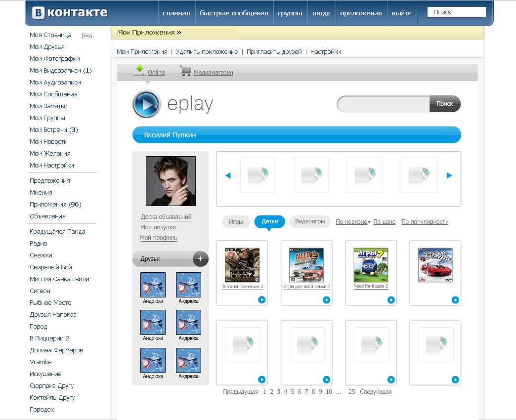Click Василий Пупкин profile photo
Viewport: 516px width, 420px height.
[x=171, y=181]
